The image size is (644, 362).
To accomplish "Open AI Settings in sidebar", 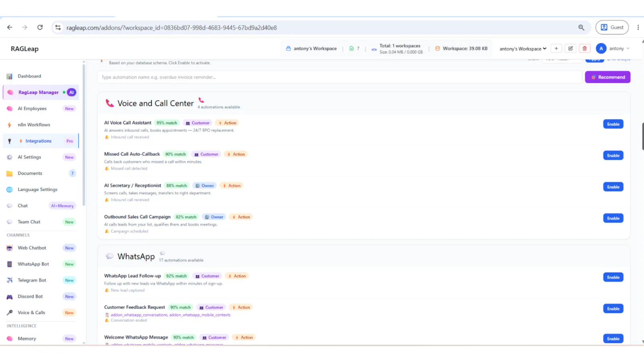I will coord(41,157).
